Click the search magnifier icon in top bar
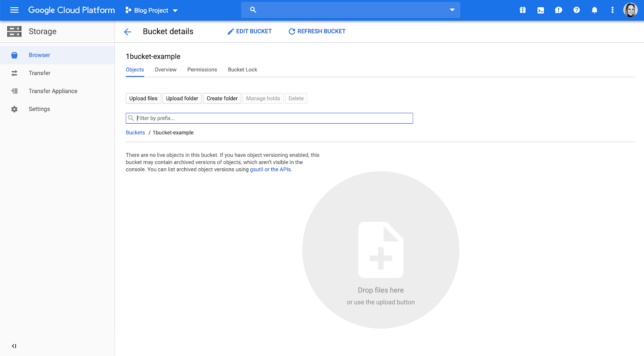The width and height of the screenshot is (644, 356). coord(253,10)
